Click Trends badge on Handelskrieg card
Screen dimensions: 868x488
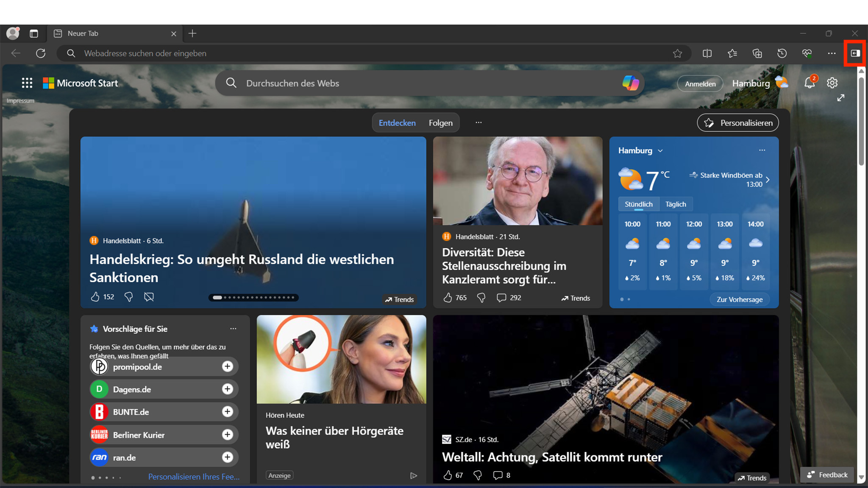tap(399, 299)
